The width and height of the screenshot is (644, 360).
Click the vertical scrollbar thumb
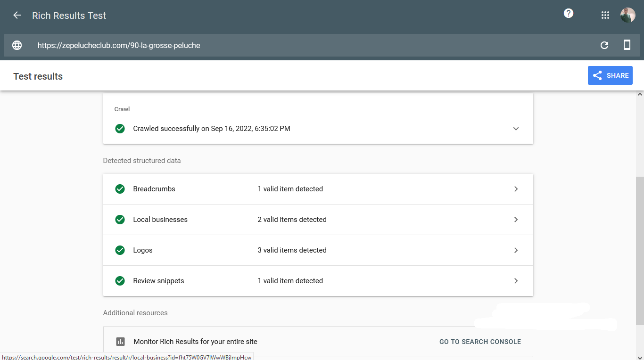point(640,251)
